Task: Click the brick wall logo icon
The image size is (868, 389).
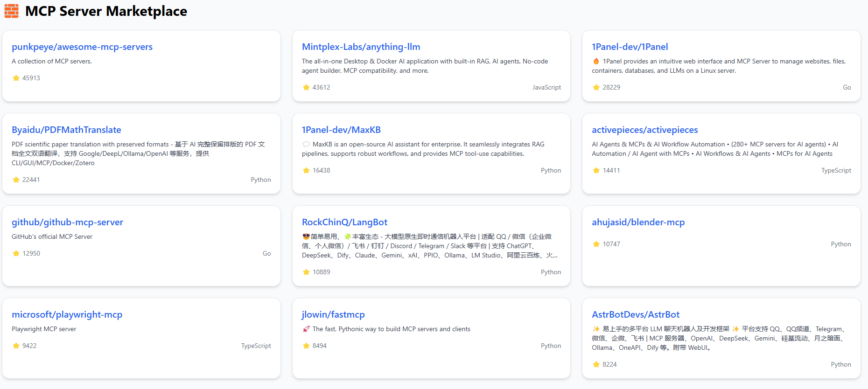Action: (x=12, y=11)
